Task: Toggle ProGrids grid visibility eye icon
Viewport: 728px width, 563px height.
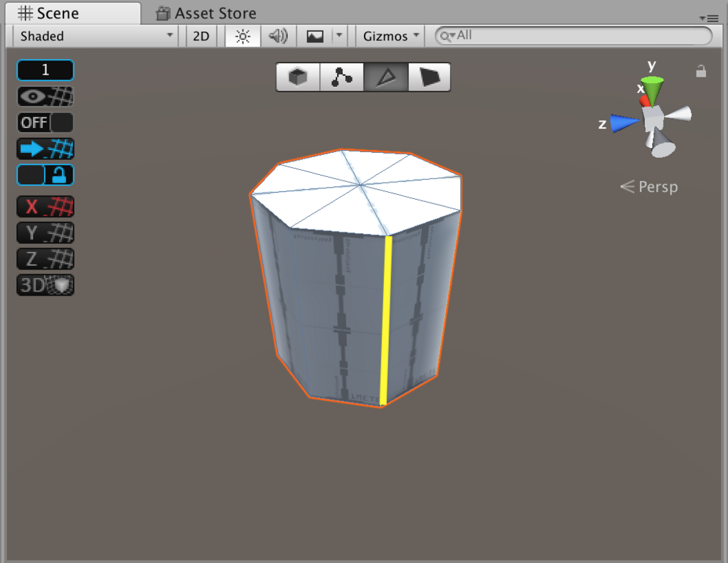Action: (45, 97)
